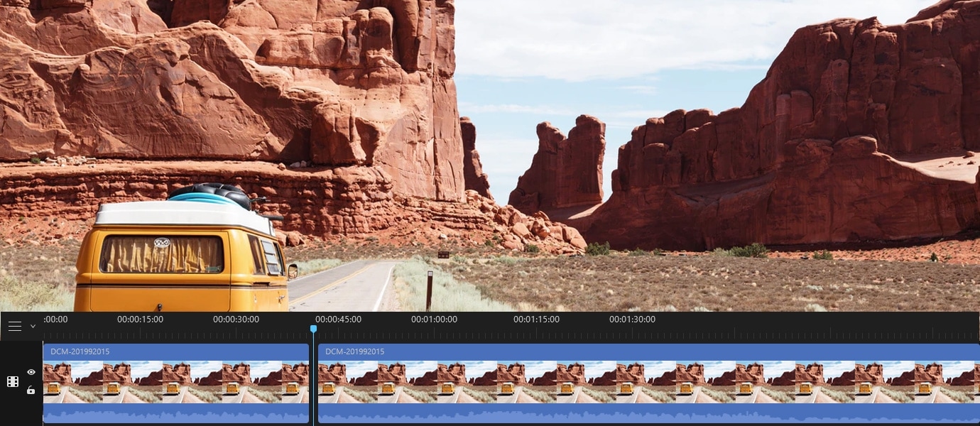Jump to 00:00:30:00 on the timeline ruler
The height and width of the screenshot is (426, 980).
pyautogui.click(x=236, y=319)
